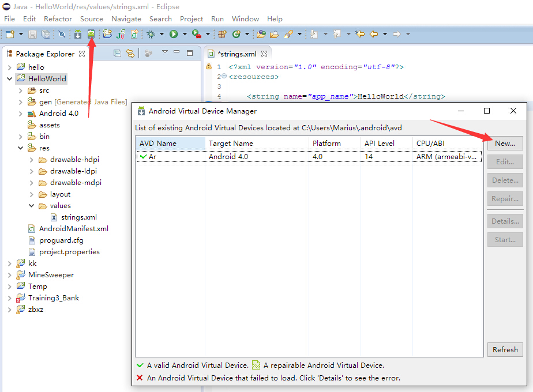Click the green Run button in toolbar
This screenshot has width=533, height=392.
point(173,35)
